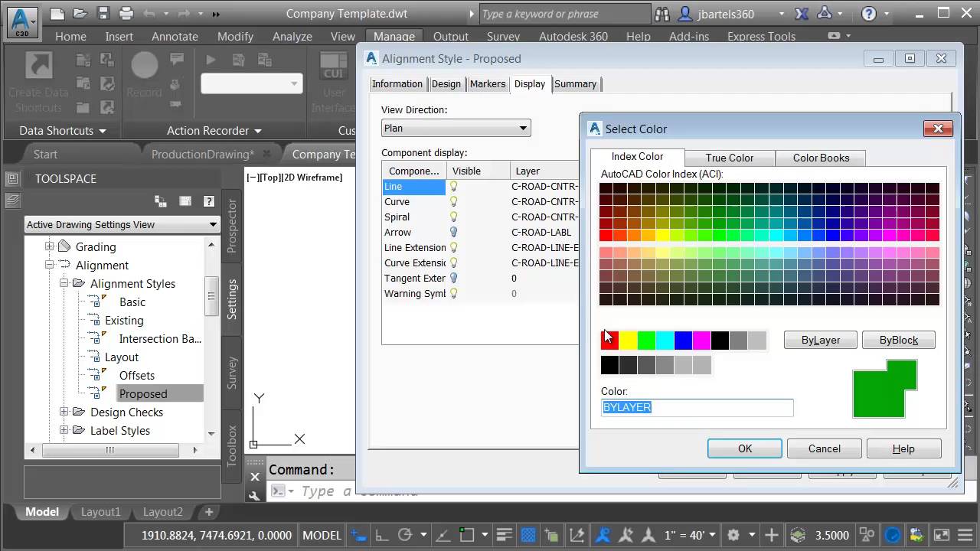The image size is (980, 551).
Task: Open Help in Select Color dialog
Action: 903,448
